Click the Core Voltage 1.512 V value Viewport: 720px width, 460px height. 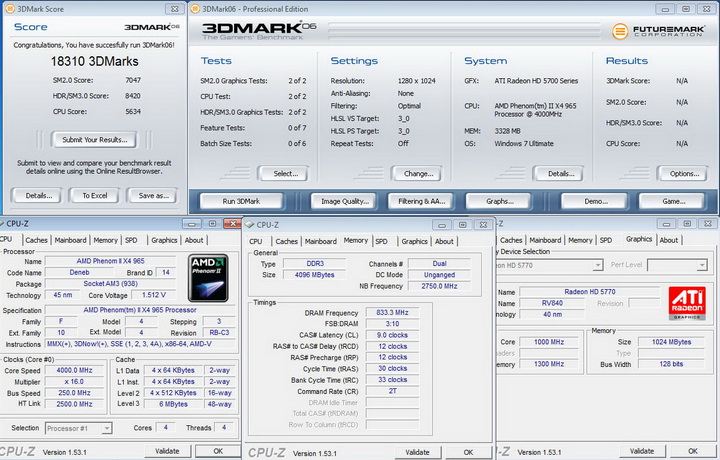tap(153, 295)
